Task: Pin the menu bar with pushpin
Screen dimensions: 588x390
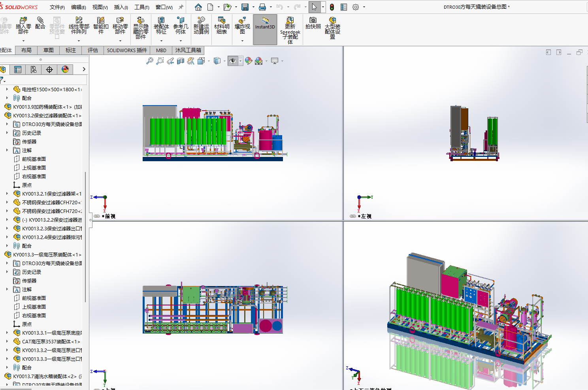Action: tap(181, 7)
